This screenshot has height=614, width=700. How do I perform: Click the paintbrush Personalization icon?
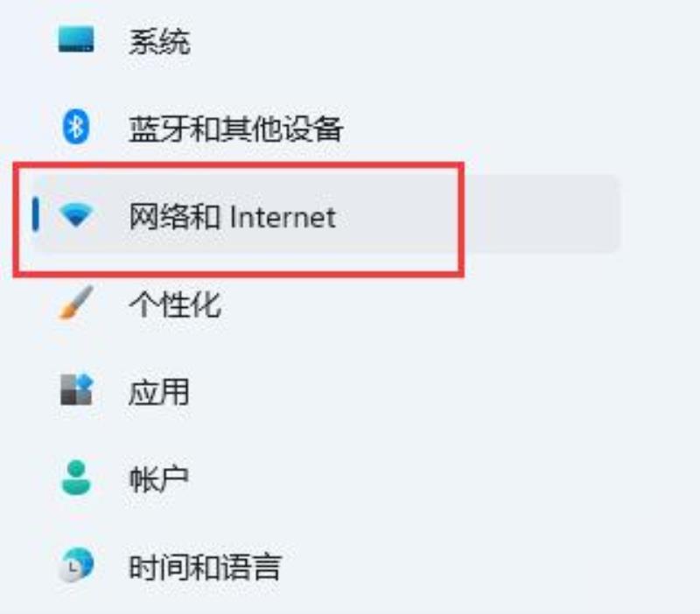76,303
